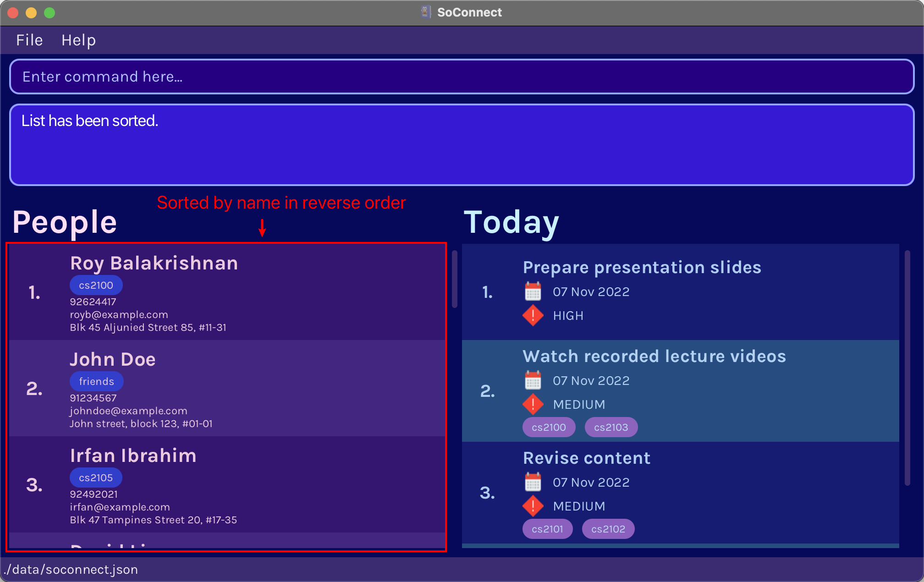Click index number 3. of Irfan Ibrahim
924x582 pixels.
point(34,485)
